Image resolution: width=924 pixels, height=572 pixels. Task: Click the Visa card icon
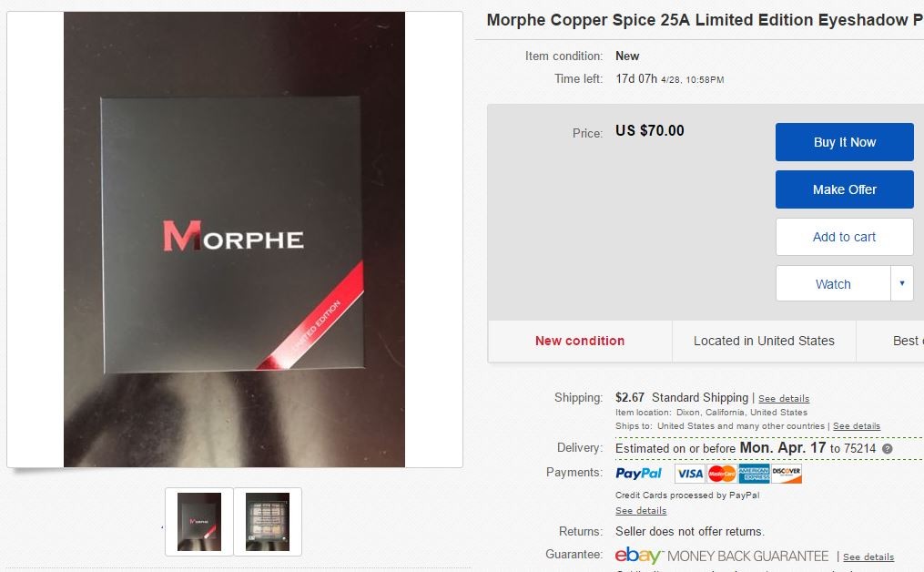689,474
